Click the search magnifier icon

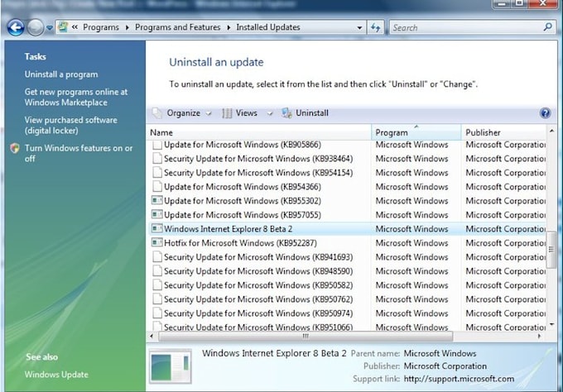click(x=547, y=27)
